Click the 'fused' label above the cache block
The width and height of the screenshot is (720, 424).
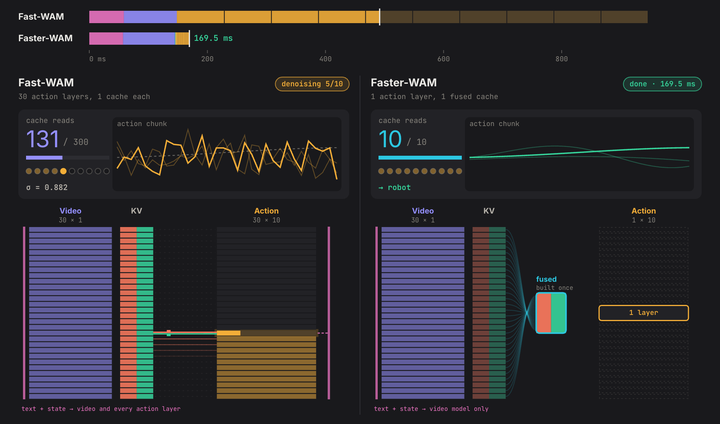546,279
